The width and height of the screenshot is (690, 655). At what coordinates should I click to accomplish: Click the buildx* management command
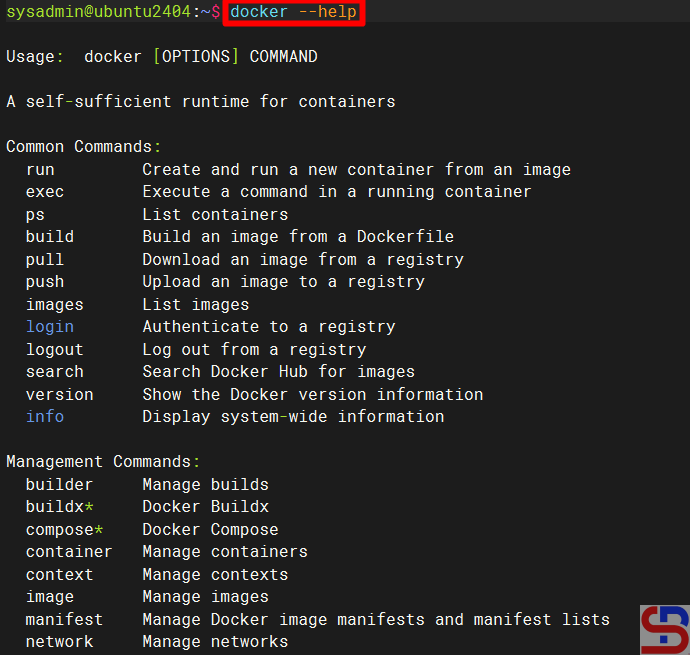point(60,507)
